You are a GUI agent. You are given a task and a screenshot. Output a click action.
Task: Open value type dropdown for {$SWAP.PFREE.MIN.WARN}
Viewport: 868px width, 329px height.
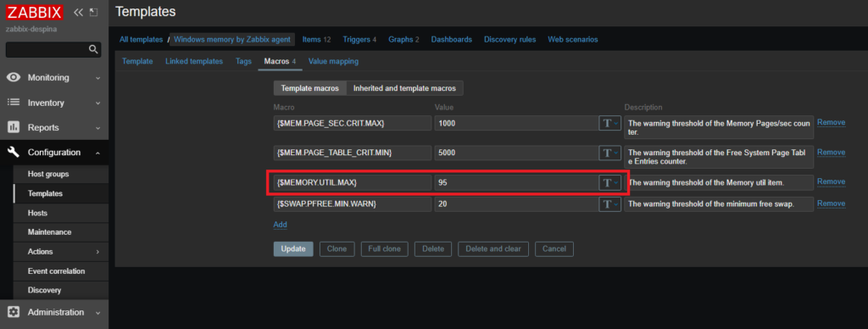(610, 204)
